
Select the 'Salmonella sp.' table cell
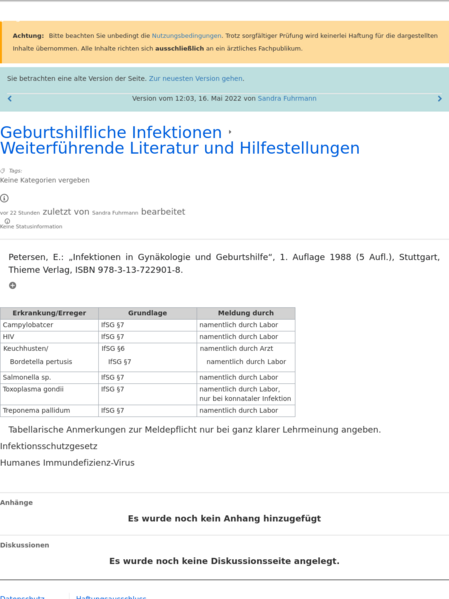(x=49, y=377)
